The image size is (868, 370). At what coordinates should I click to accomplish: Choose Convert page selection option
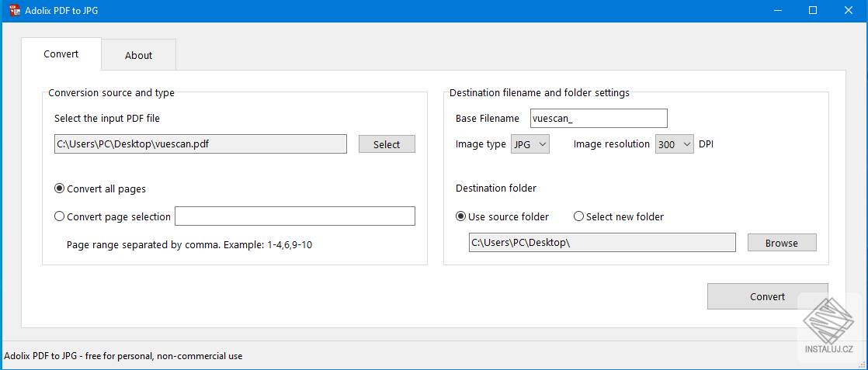(113, 216)
